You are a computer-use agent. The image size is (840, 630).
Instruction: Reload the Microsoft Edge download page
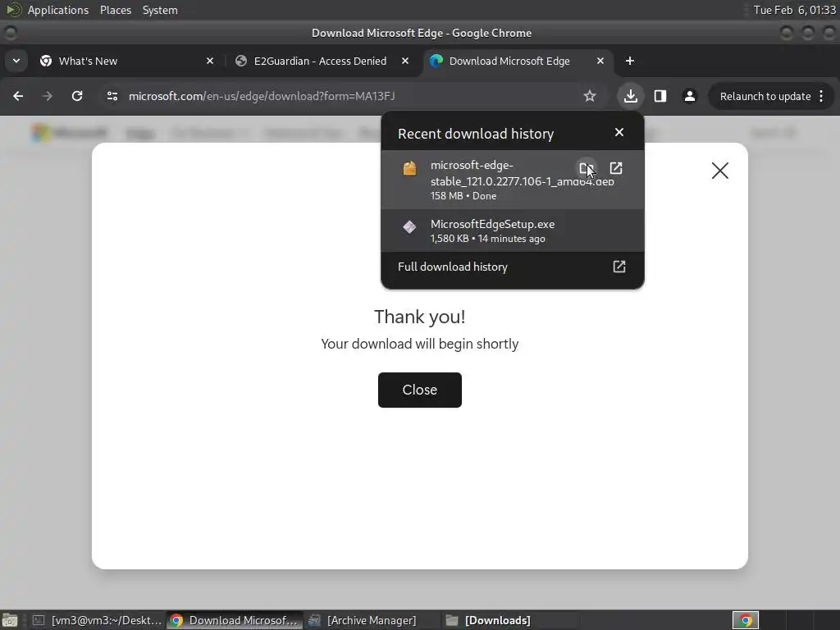tap(77, 96)
